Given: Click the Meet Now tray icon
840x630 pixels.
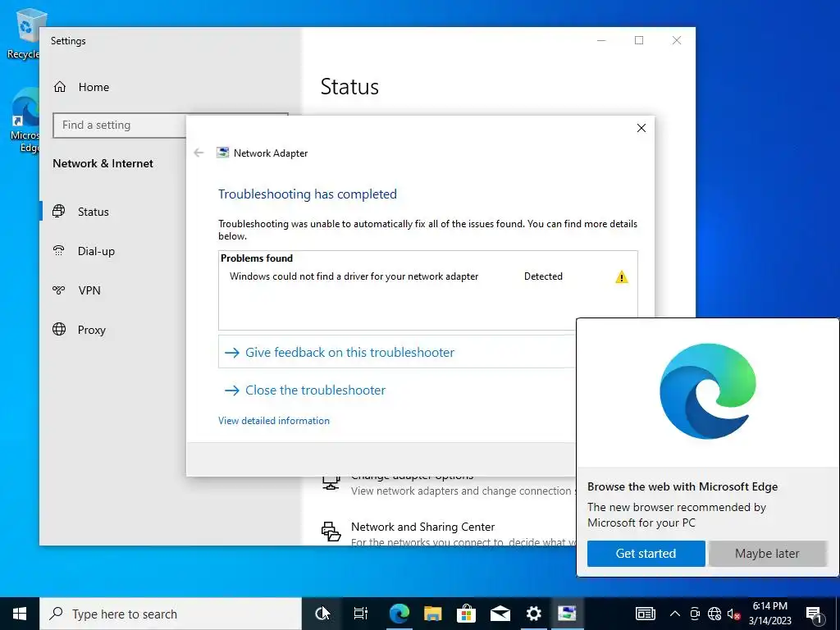Looking at the screenshot, I should coord(695,614).
